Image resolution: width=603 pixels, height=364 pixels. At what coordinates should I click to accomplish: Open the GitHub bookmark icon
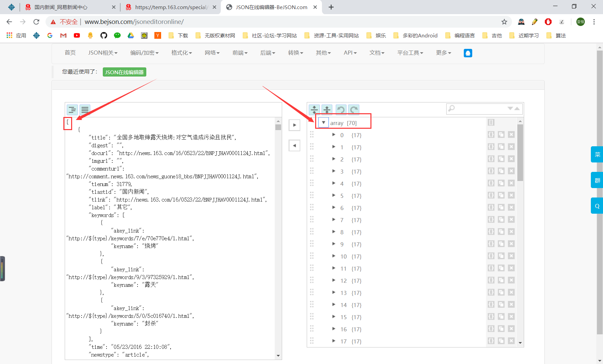(x=104, y=35)
